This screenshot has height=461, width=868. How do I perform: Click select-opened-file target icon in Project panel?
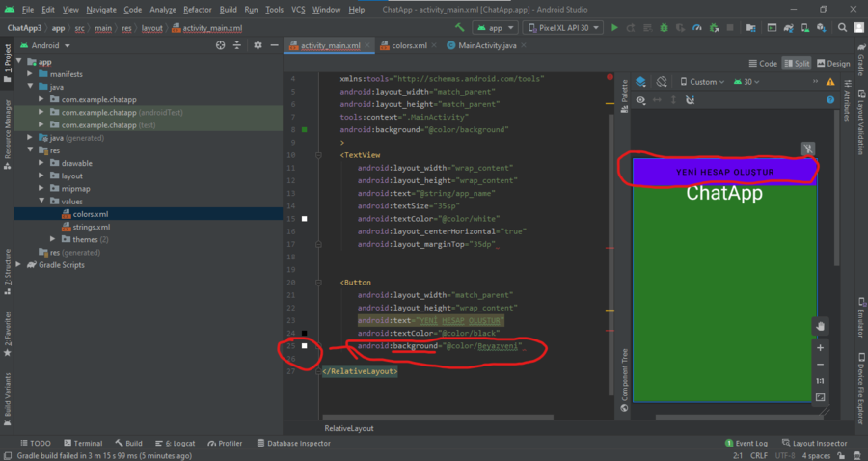click(221, 45)
